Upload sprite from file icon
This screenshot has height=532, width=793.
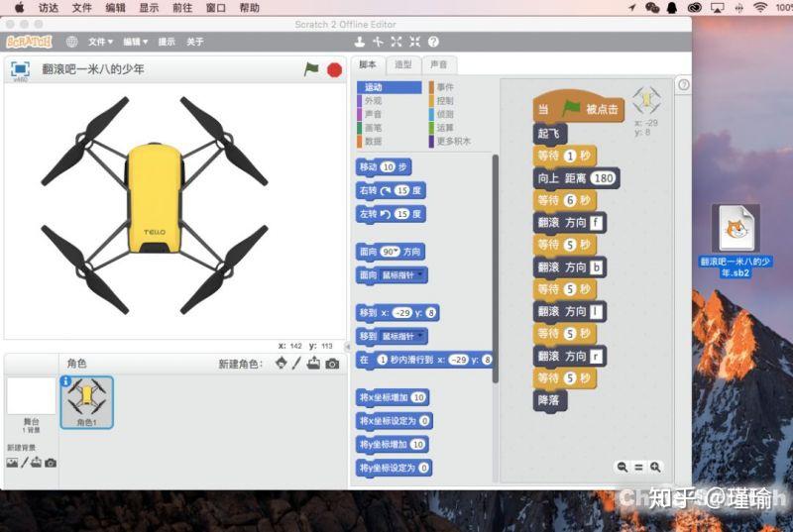313,363
